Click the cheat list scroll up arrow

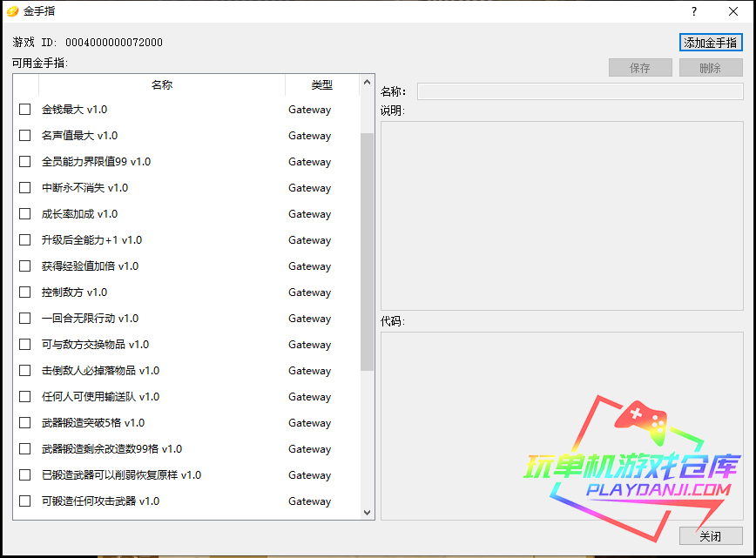point(367,84)
